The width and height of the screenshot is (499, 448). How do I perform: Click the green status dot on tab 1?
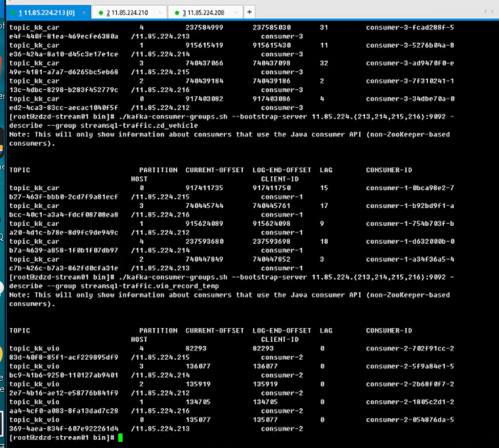[x=14, y=12]
